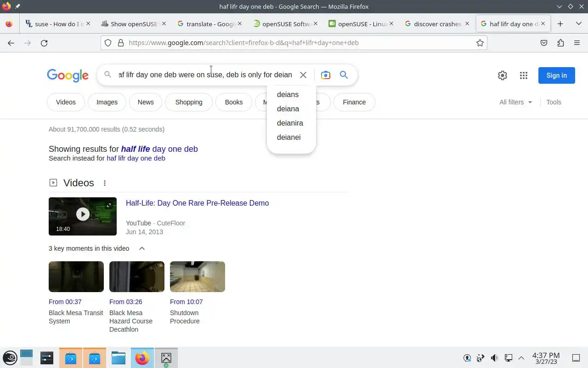List all tabs dropdown arrow
The width and height of the screenshot is (588, 368).
(x=578, y=24)
